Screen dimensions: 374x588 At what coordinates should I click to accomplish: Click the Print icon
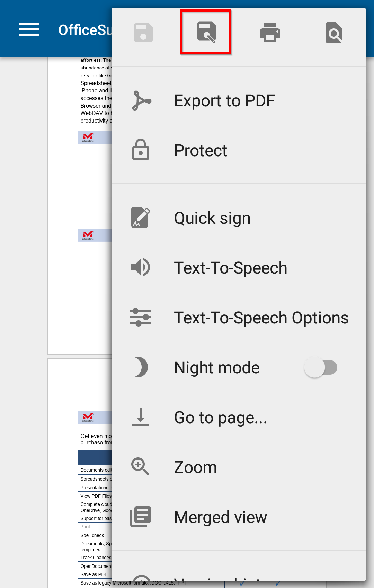tap(270, 33)
